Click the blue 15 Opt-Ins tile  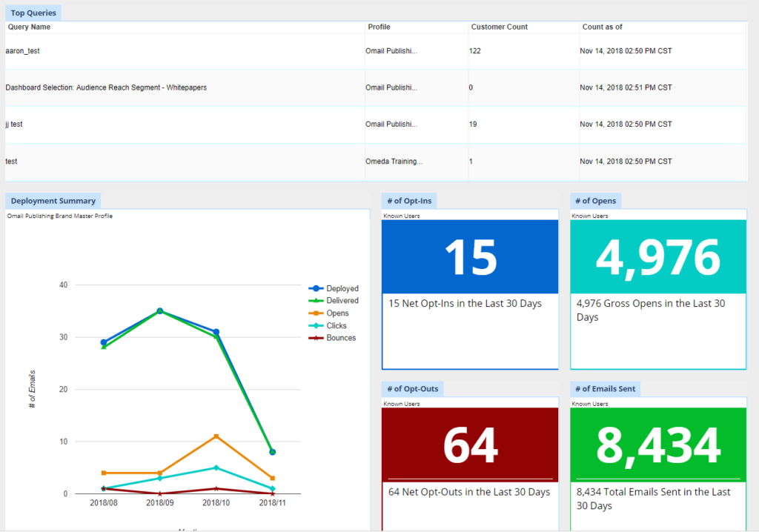(470, 256)
